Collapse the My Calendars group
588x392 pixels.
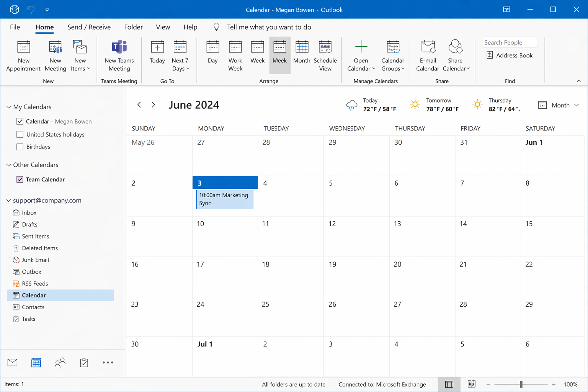pyautogui.click(x=8, y=107)
